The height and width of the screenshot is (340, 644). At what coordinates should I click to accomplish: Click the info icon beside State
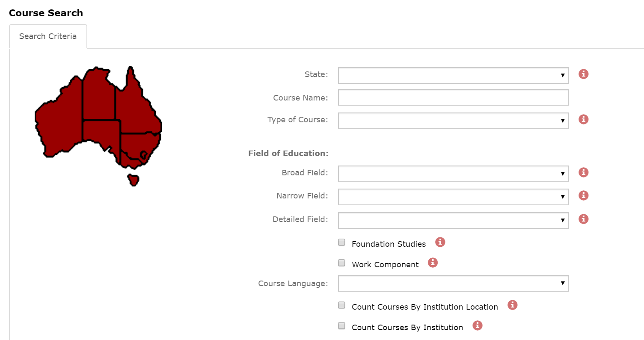[583, 74]
